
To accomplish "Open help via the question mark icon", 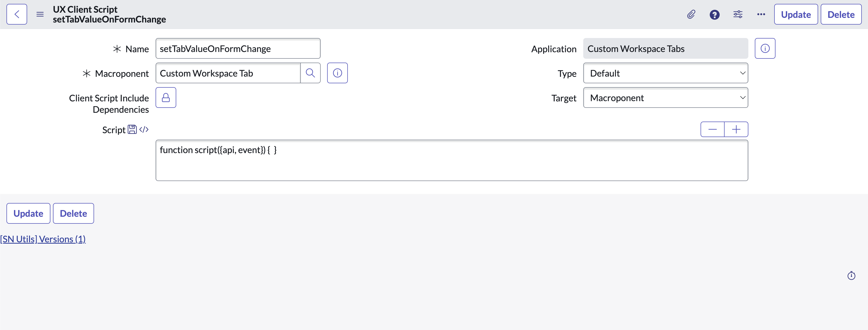I will [x=714, y=14].
